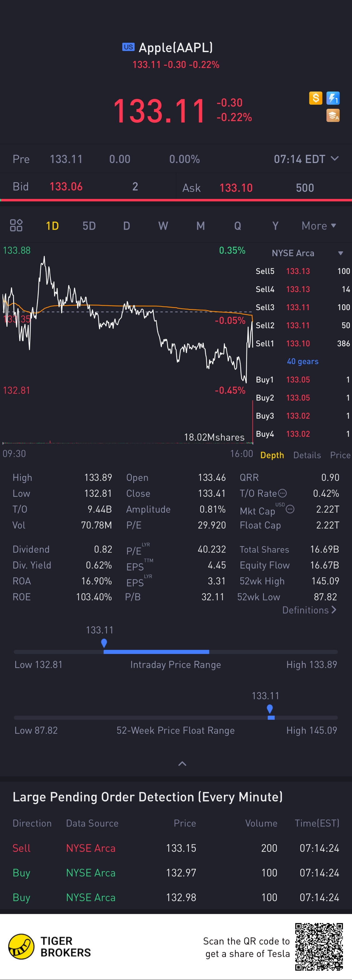The image size is (352, 980).
Task: Tap the Sell5 order row
Action: [303, 271]
